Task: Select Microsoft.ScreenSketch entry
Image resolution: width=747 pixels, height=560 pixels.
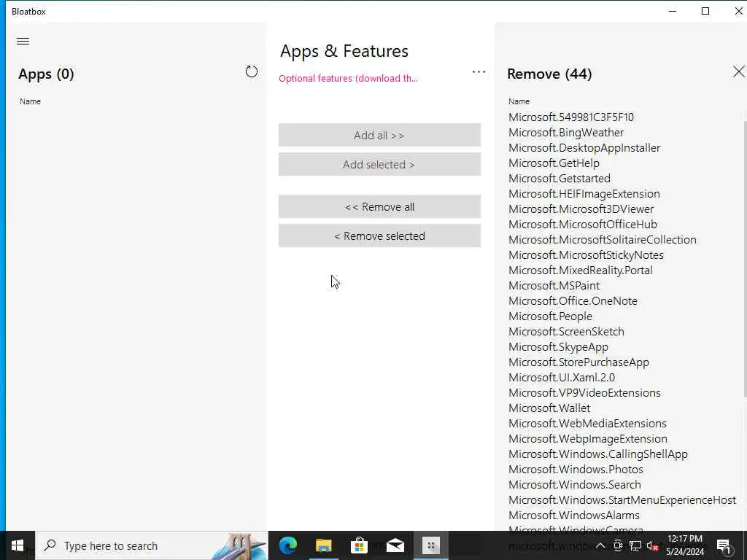Action: pyautogui.click(x=566, y=332)
